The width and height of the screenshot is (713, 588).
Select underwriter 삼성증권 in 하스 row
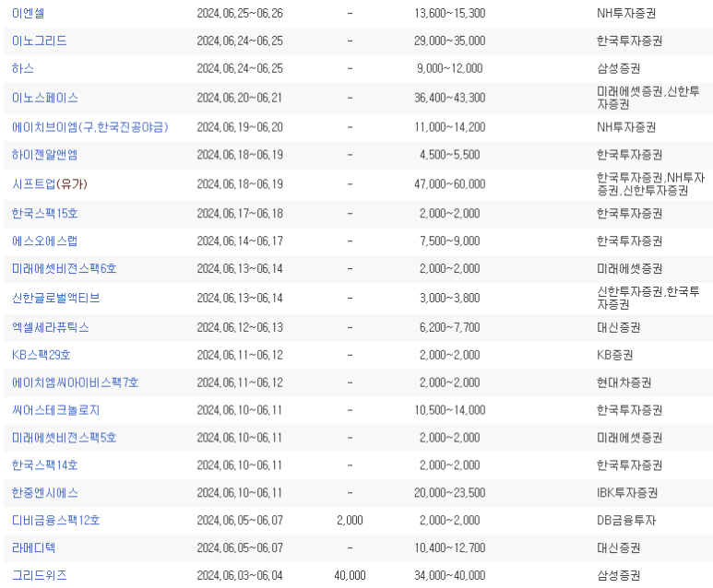click(x=618, y=68)
